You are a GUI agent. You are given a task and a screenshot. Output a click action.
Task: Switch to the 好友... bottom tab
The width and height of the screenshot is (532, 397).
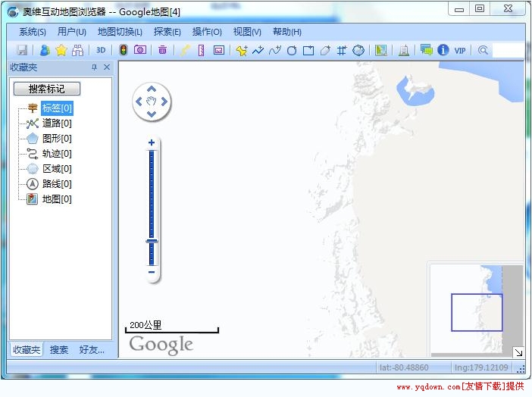point(92,349)
